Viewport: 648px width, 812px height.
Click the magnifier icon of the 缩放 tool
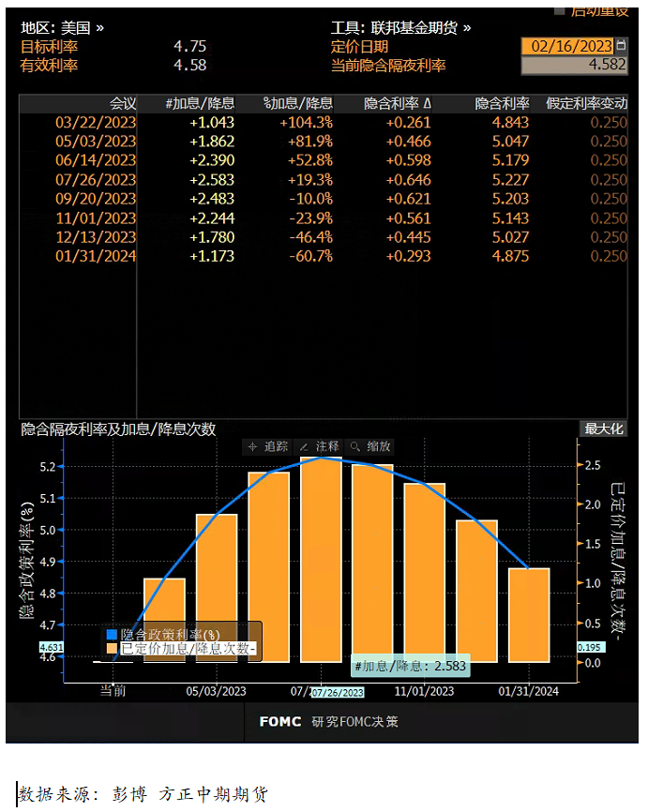coord(355,446)
